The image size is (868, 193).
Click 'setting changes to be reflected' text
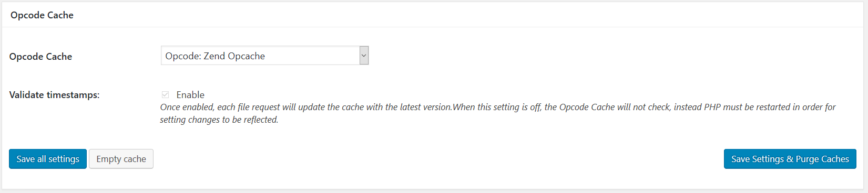(x=219, y=120)
